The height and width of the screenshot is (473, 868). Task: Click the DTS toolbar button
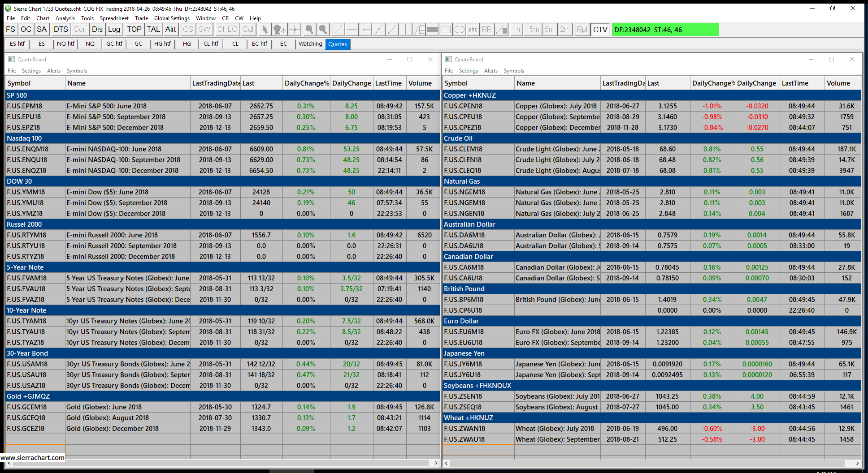pyautogui.click(x=61, y=30)
